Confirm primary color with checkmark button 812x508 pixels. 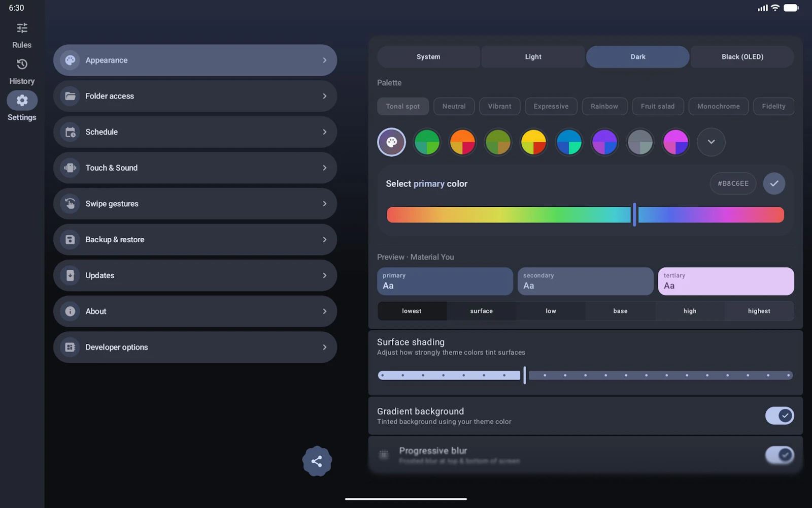tap(774, 183)
